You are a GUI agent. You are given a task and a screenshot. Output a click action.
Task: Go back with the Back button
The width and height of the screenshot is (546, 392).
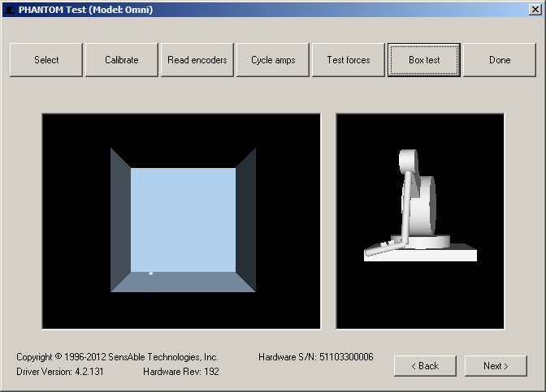pyautogui.click(x=425, y=366)
